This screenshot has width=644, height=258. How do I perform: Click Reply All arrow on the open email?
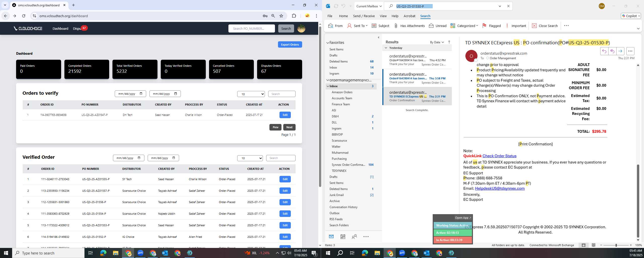pos(612,51)
